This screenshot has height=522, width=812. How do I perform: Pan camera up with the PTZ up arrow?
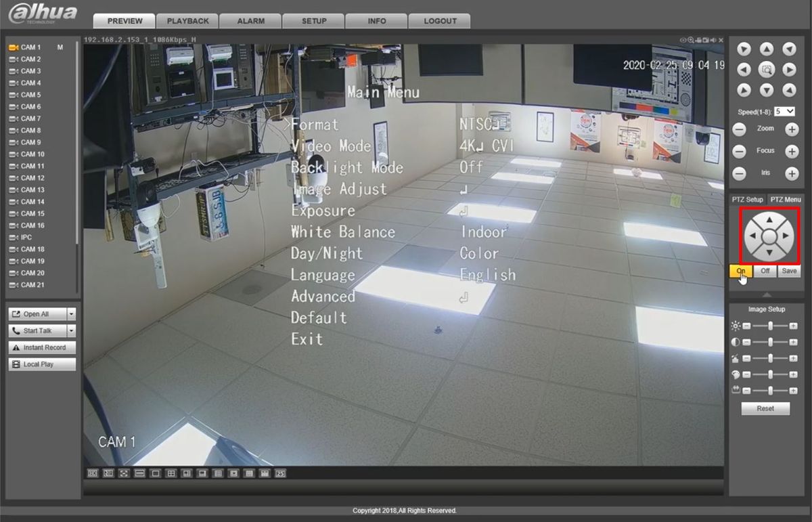coord(766,49)
